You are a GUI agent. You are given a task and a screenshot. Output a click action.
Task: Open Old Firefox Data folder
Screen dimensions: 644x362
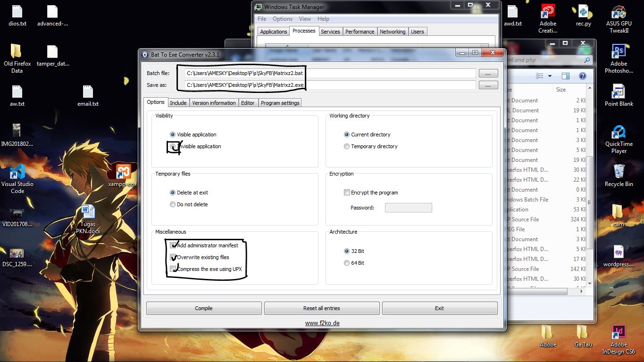[17, 58]
